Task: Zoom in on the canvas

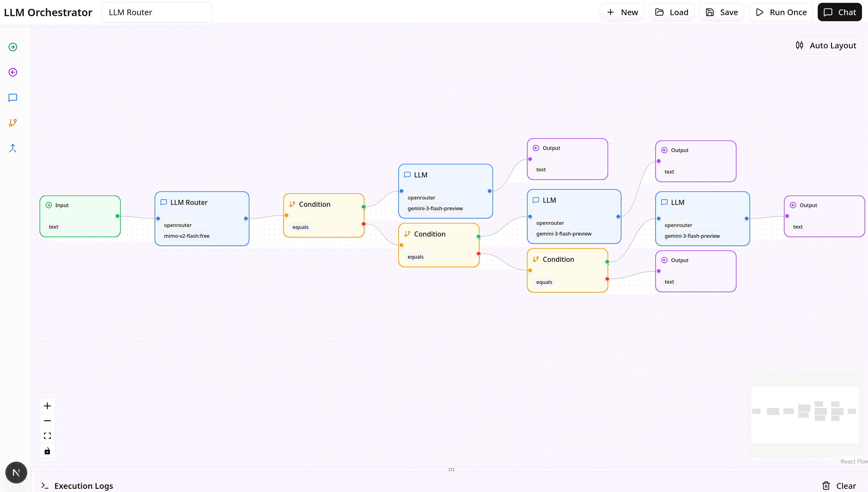Action: click(x=47, y=406)
